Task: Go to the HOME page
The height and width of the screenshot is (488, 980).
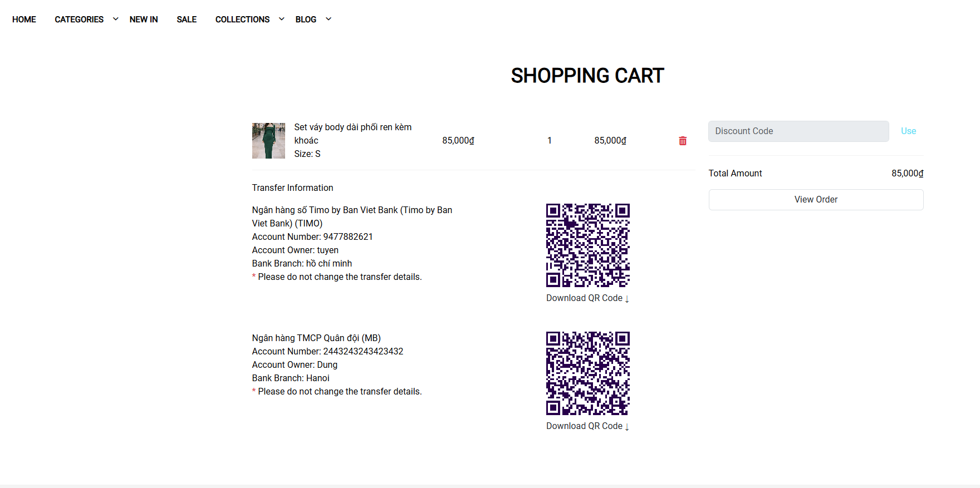Action: coord(24,19)
